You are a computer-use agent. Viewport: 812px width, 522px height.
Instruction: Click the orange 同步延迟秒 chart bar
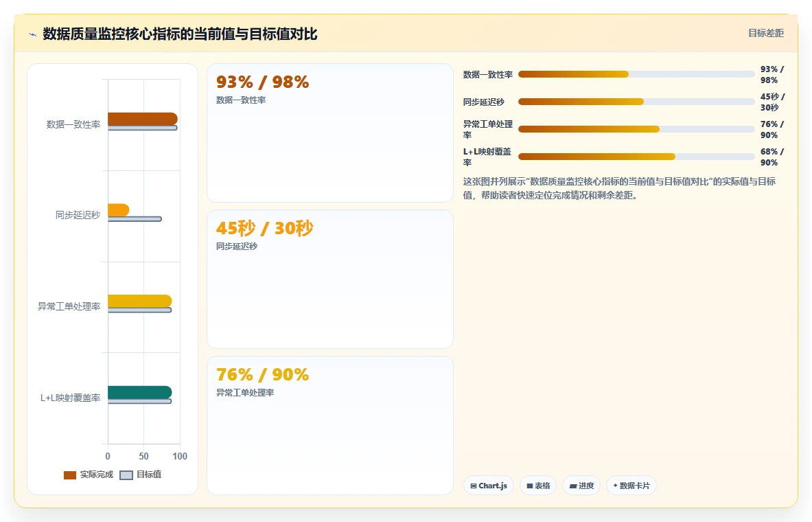pyautogui.click(x=118, y=210)
